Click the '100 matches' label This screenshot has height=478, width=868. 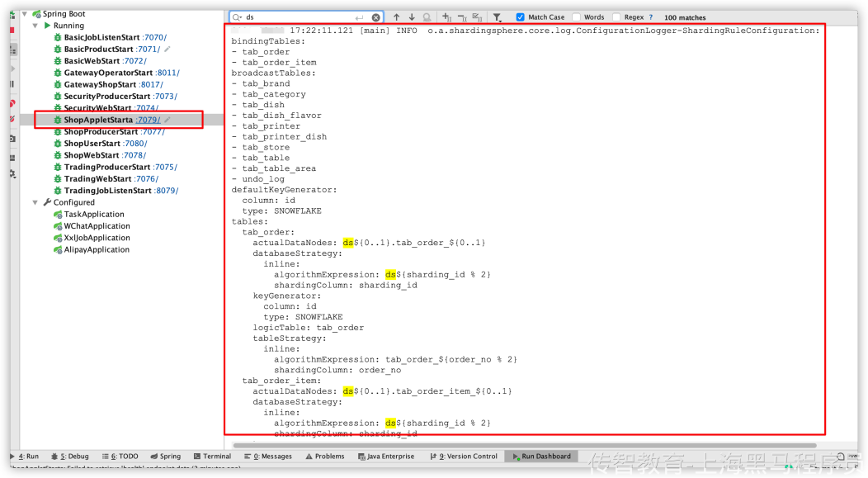[685, 17]
